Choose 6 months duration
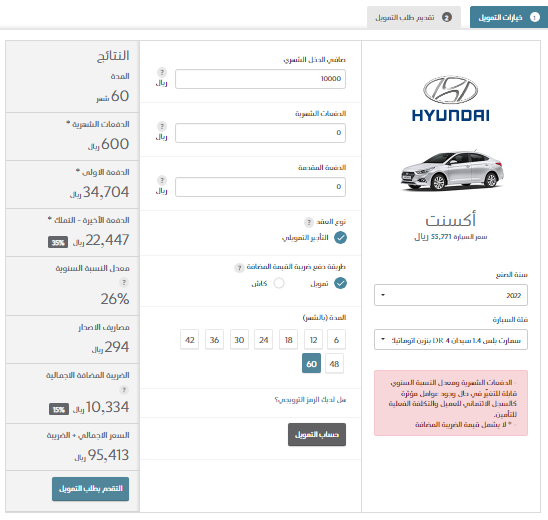This screenshot has height=520, width=548. tap(336, 340)
